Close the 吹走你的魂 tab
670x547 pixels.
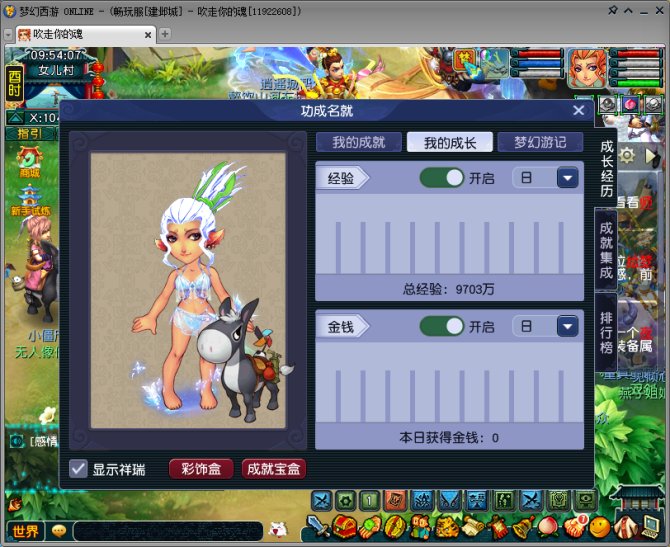click(148, 35)
